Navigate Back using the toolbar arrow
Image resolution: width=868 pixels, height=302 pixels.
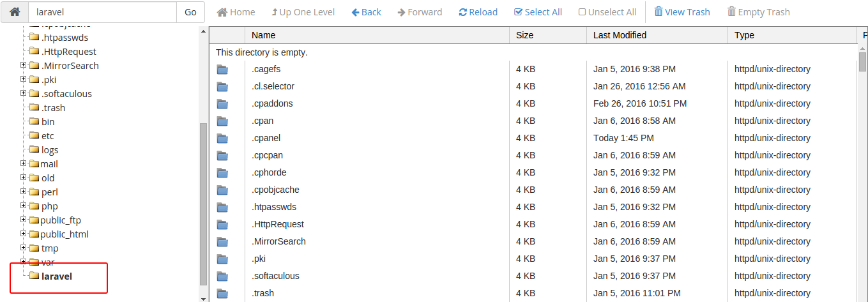point(356,12)
